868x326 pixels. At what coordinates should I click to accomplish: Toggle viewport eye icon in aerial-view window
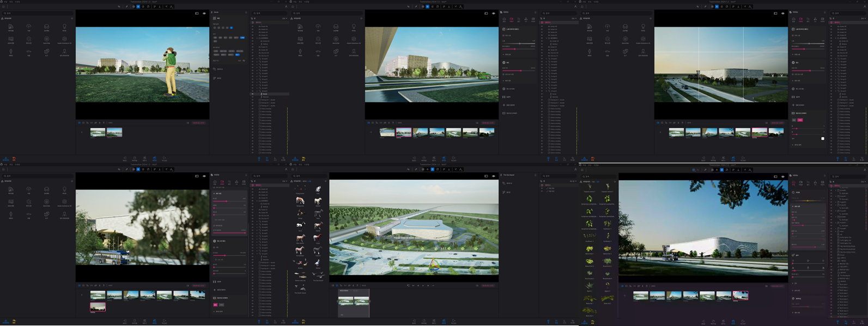click(494, 176)
